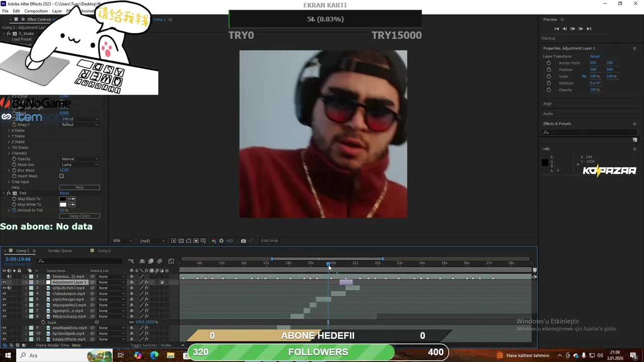Hide layer r7s6radoepcn.mp4 eye toggle
This screenshot has width=644, height=362.
click(x=4, y=294)
